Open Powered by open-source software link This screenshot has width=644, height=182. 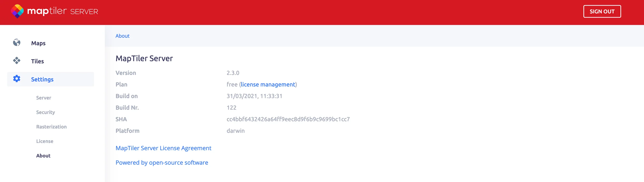click(x=162, y=162)
